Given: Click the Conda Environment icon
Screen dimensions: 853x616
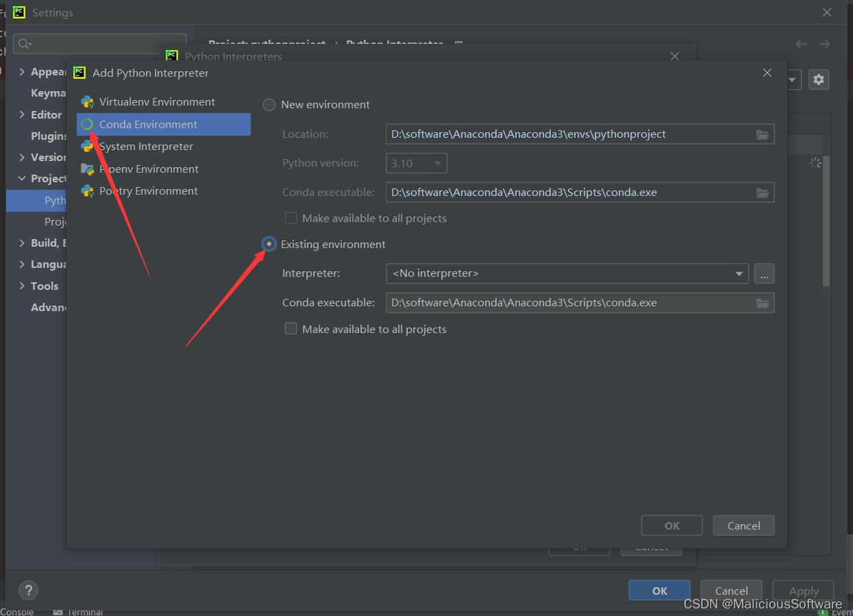Looking at the screenshot, I should pos(87,124).
